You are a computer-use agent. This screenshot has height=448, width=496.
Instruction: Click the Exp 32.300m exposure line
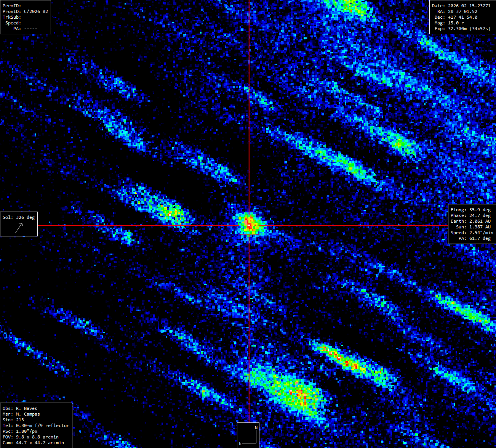pos(462,29)
